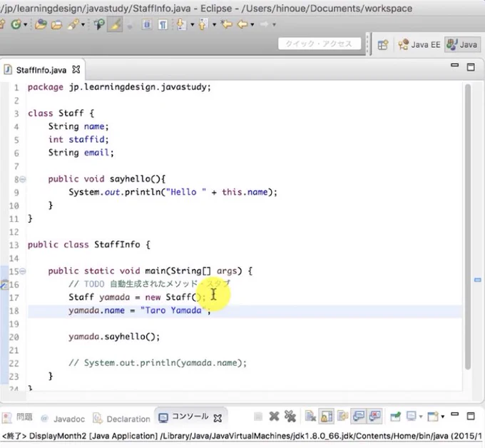485x448 pixels.
Task: Click the Next Annotation down arrow
Action: coord(182,24)
